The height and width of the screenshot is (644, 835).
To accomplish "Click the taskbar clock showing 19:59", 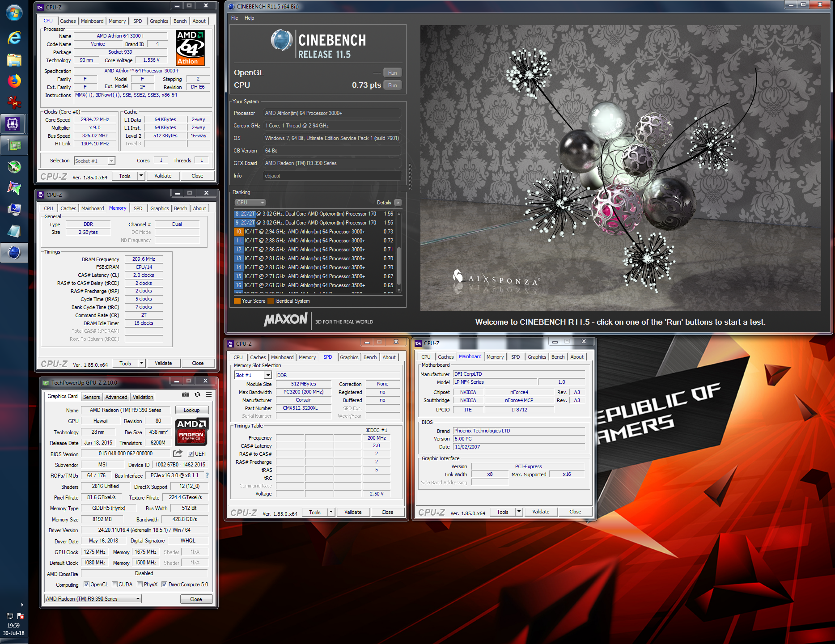I will 13,626.
